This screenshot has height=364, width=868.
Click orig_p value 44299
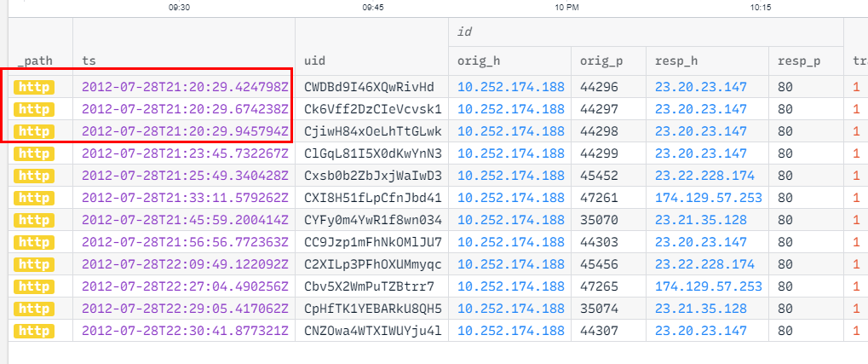point(599,153)
